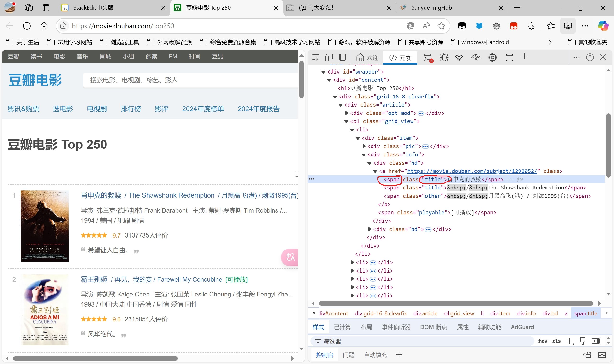Expand the div class="pic" node
614x364 pixels.
point(364,146)
